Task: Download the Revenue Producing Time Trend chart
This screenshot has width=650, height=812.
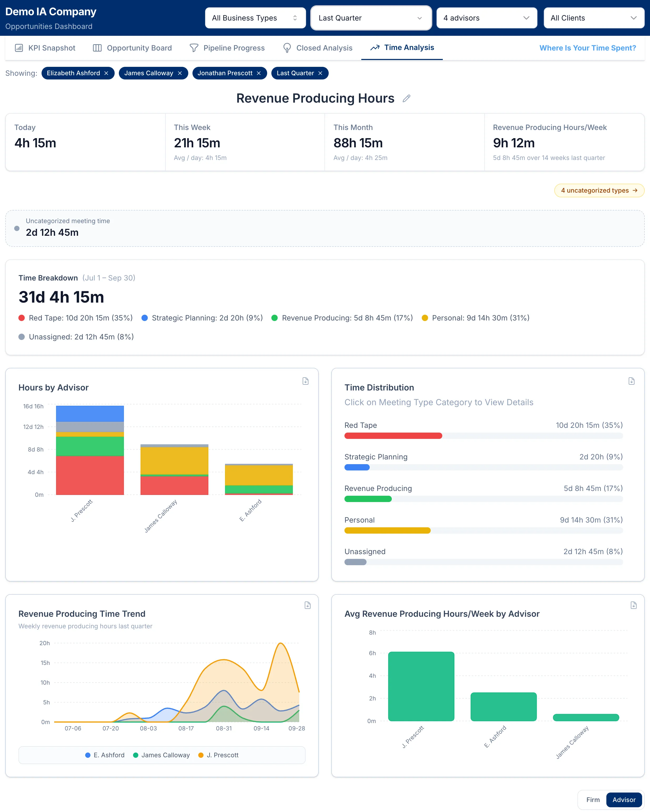Action: coord(307,605)
